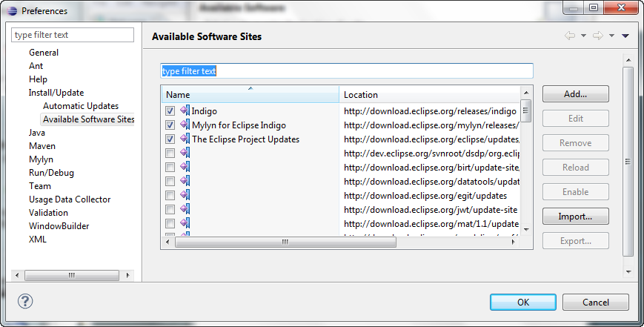
Task: Click the Export... button
Action: coord(575,241)
